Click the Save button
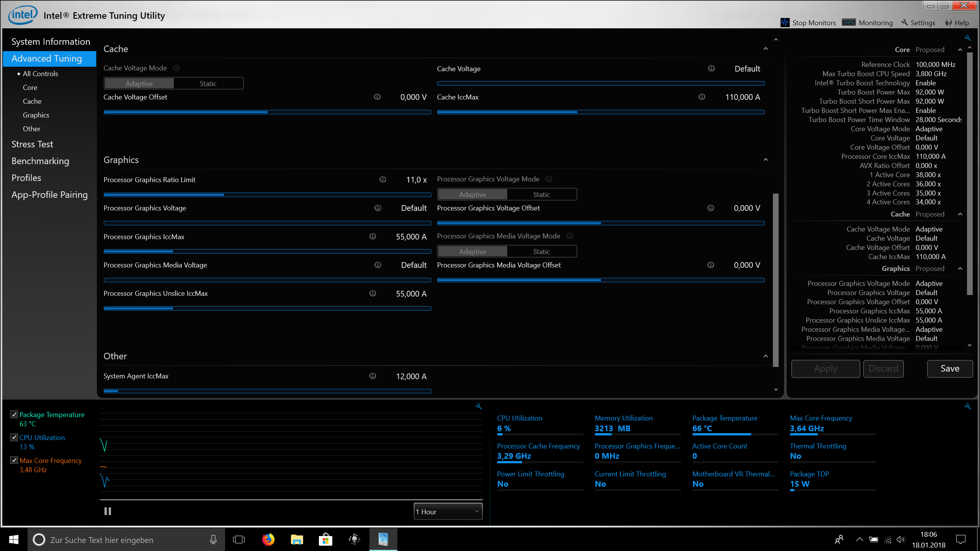980x551 pixels. pyautogui.click(x=950, y=368)
